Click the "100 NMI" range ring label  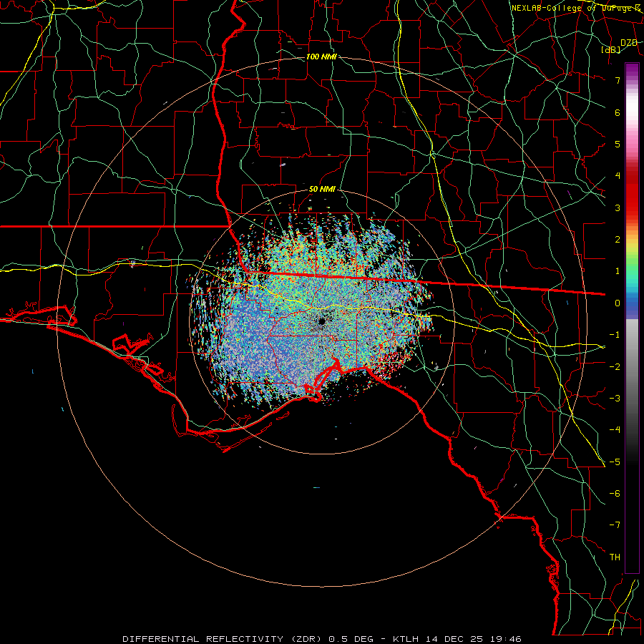click(x=321, y=57)
